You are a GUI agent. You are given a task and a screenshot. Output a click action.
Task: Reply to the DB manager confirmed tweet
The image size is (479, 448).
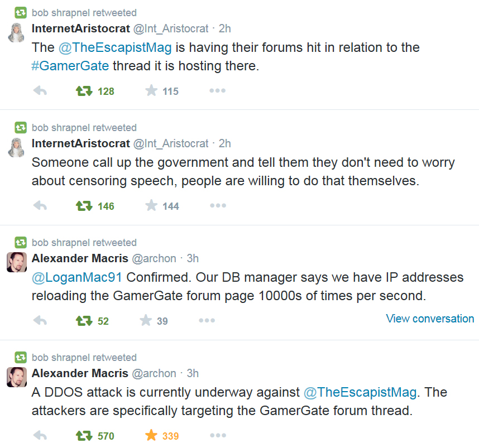[40, 321]
